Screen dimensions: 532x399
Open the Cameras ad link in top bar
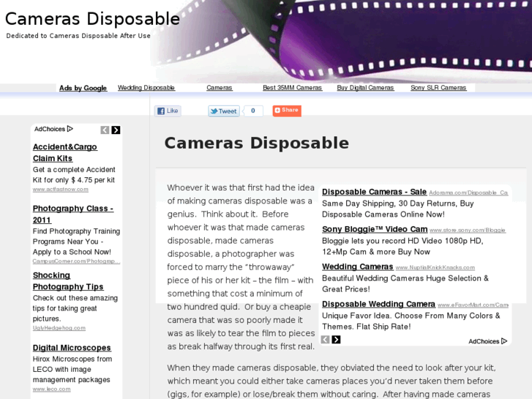coord(220,88)
